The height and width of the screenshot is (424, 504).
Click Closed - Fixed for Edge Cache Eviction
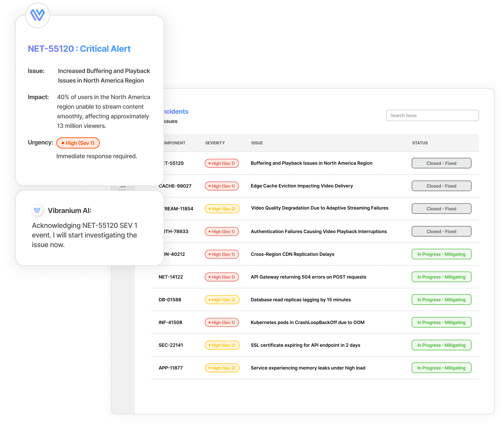coord(441,186)
